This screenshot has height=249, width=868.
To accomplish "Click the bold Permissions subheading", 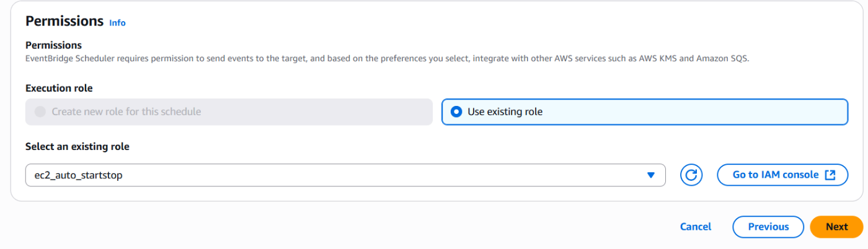I will [53, 45].
